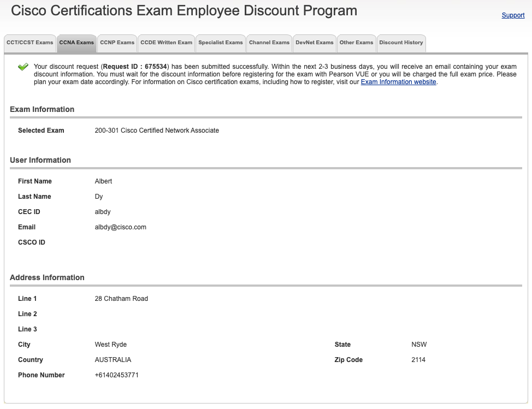
Task: Select the Other Exams tab
Action: tap(356, 43)
